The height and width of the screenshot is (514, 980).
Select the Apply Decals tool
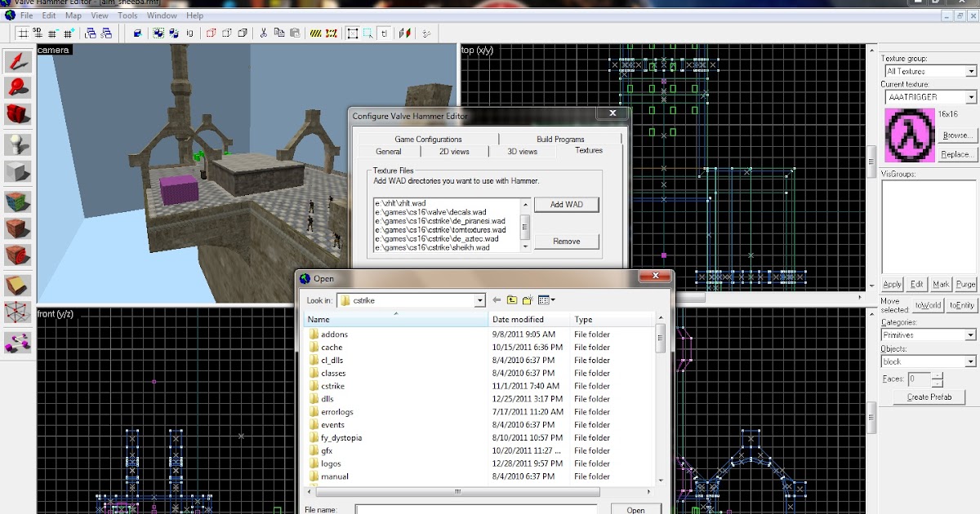click(17, 254)
